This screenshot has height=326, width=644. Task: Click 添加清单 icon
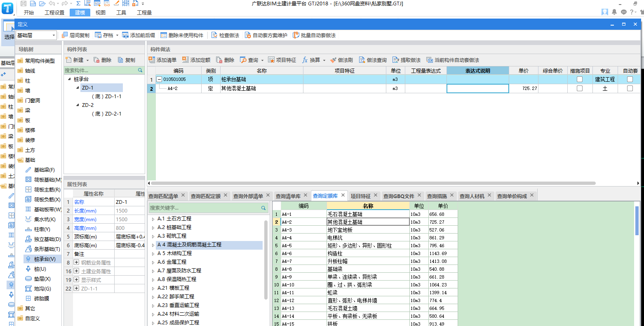point(152,60)
